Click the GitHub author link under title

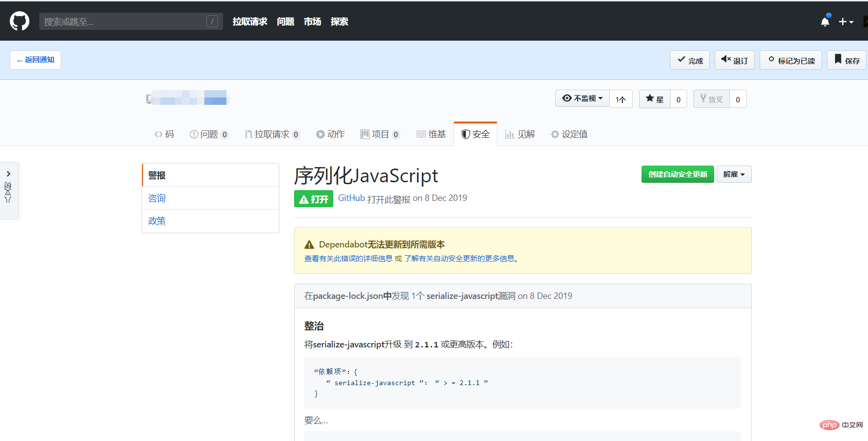(x=351, y=198)
